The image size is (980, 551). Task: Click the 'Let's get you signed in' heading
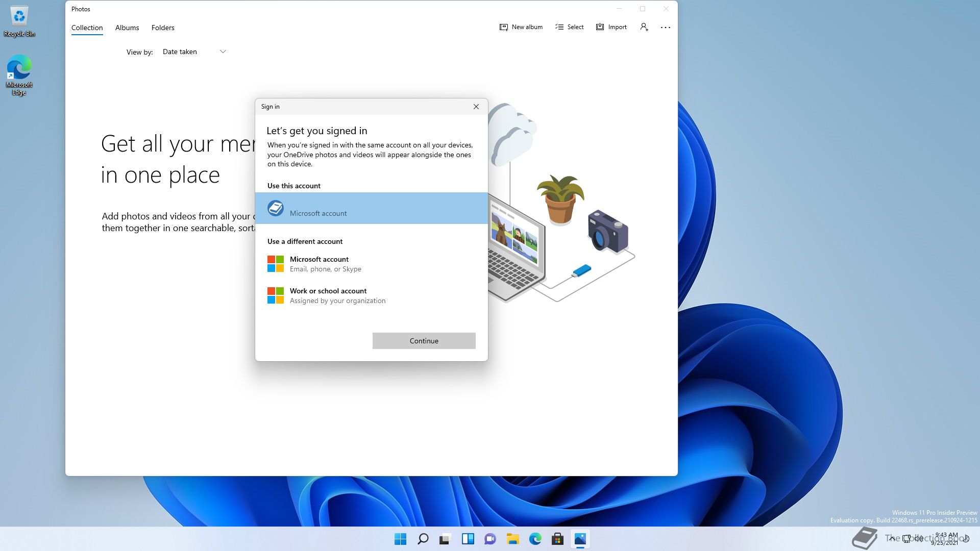(317, 131)
